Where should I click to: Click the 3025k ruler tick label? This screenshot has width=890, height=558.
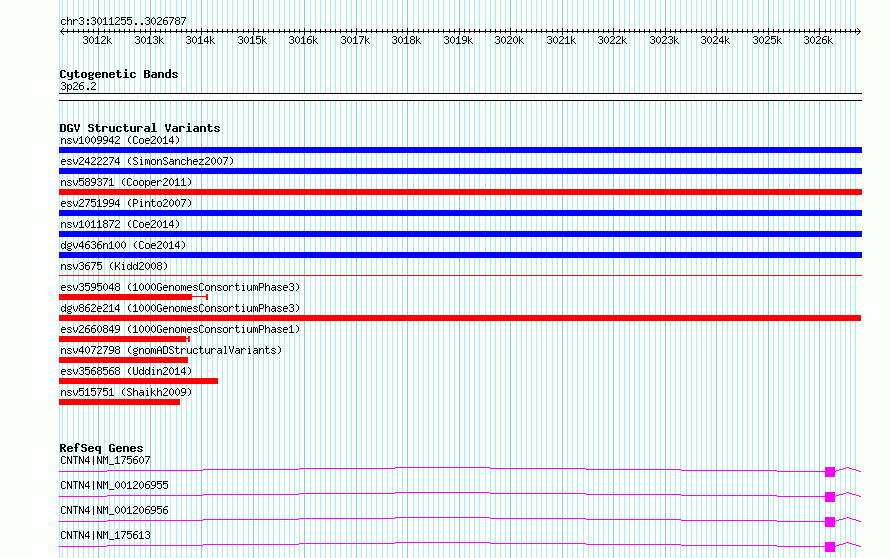pos(767,40)
